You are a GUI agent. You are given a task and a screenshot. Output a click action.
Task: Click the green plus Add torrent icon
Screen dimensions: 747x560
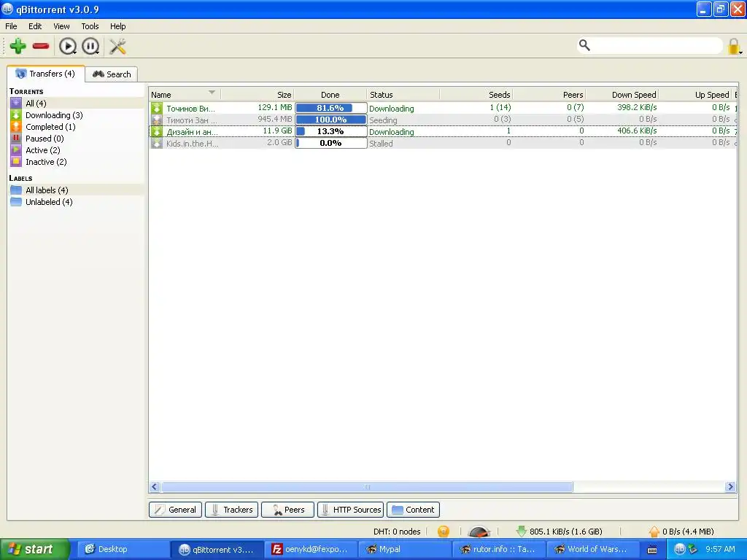[18, 46]
